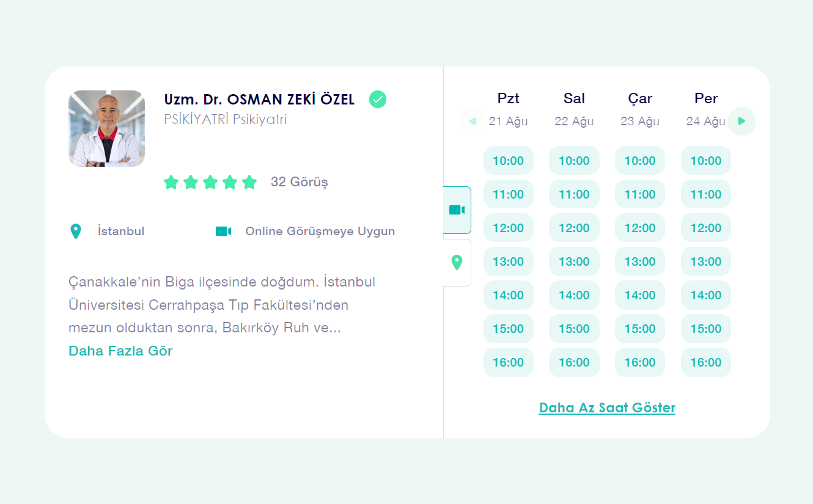Viewport: 813px width, 504px height.
Task: Pick 15:00 slot on Sal 22 Ağu
Action: pyautogui.click(x=574, y=329)
